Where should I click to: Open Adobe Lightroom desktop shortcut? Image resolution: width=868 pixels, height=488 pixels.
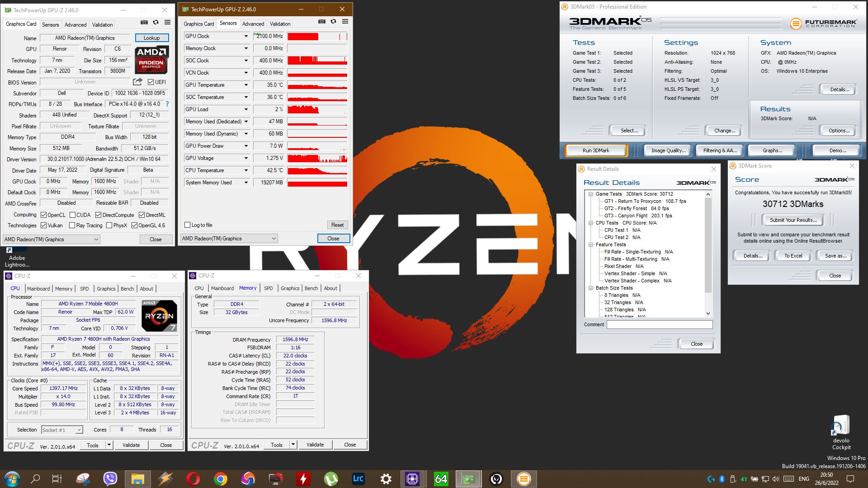pyautogui.click(x=17, y=256)
